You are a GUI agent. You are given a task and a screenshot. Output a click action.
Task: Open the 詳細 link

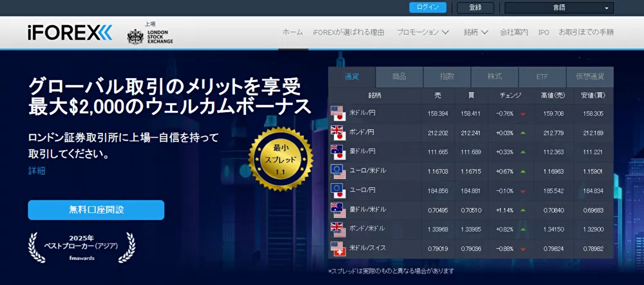pyautogui.click(x=37, y=171)
